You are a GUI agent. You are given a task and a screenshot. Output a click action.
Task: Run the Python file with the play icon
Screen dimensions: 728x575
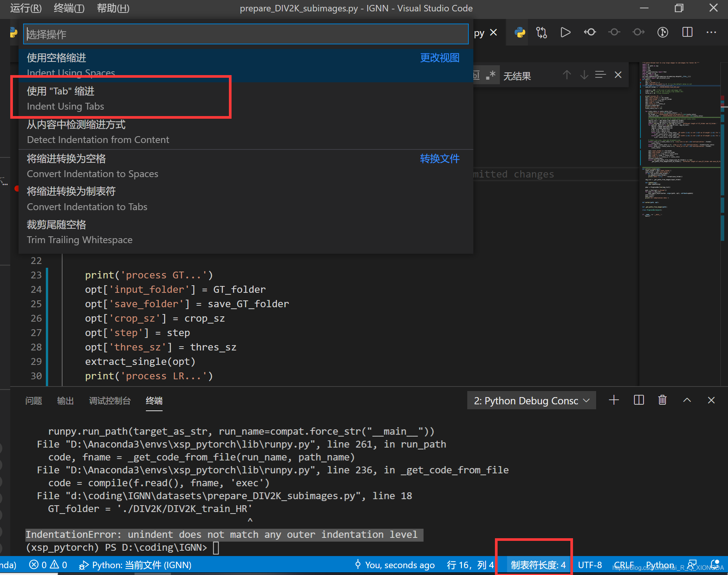click(x=565, y=33)
